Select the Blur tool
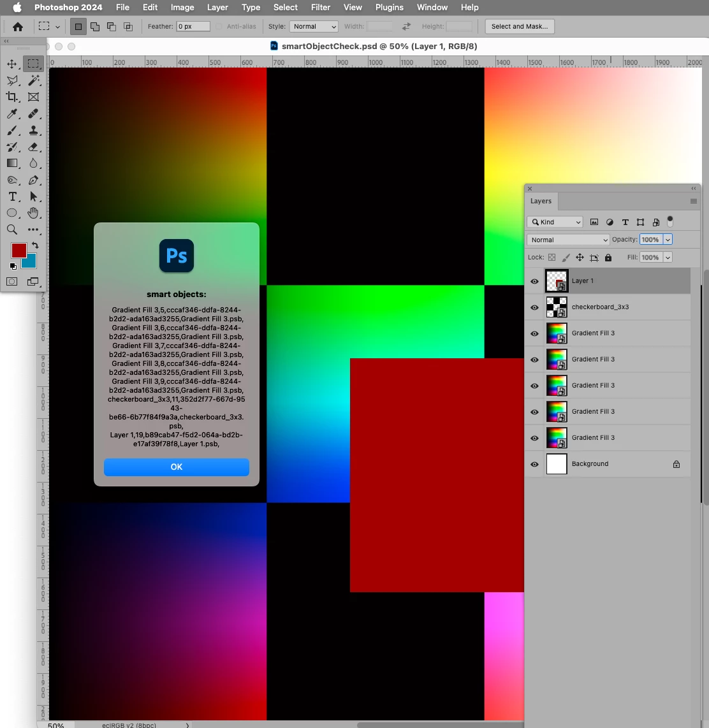This screenshot has width=709, height=728. tap(33, 163)
